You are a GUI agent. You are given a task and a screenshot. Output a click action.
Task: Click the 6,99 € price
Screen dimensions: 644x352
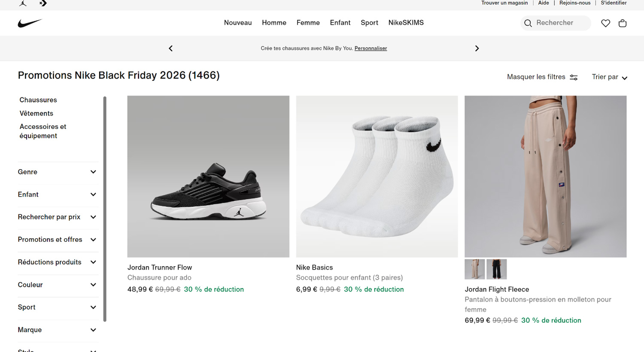(307, 289)
